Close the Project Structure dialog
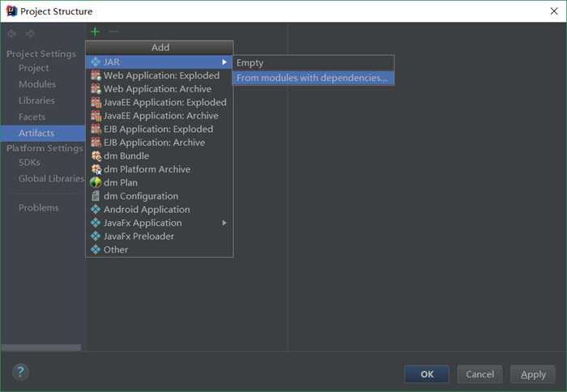 click(554, 11)
